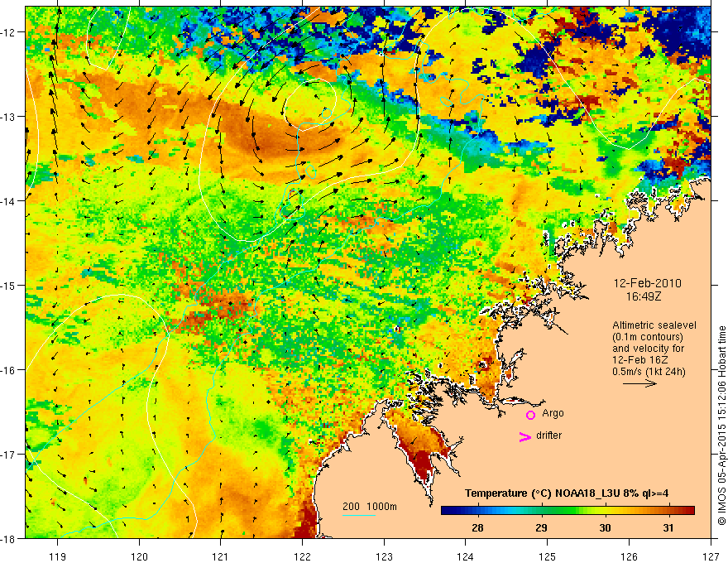Click the 'Temperature (°C) NOAA18_L3U 8% ql>=4' title
This screenshot has width=728, height=563.
(x=567, y=493)
